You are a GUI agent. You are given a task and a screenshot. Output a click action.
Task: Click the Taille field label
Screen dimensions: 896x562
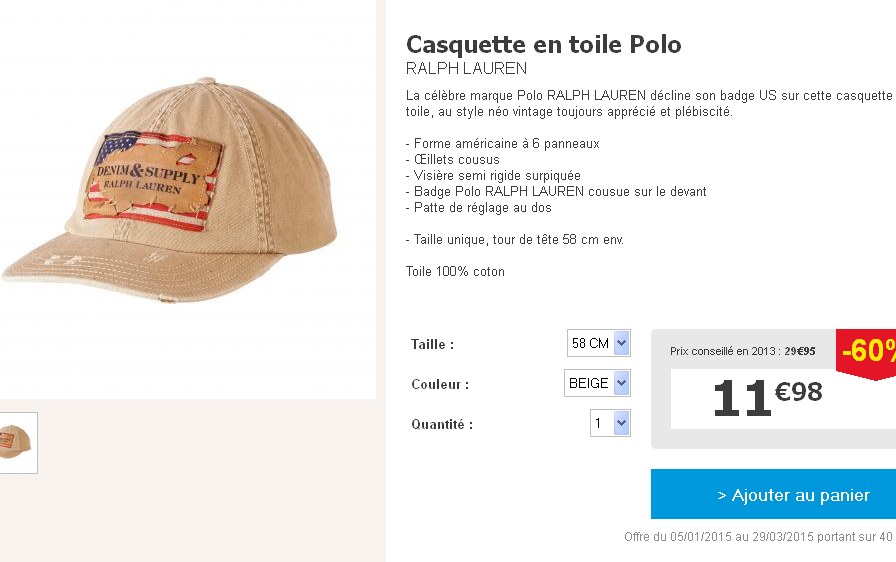[432, 344]
